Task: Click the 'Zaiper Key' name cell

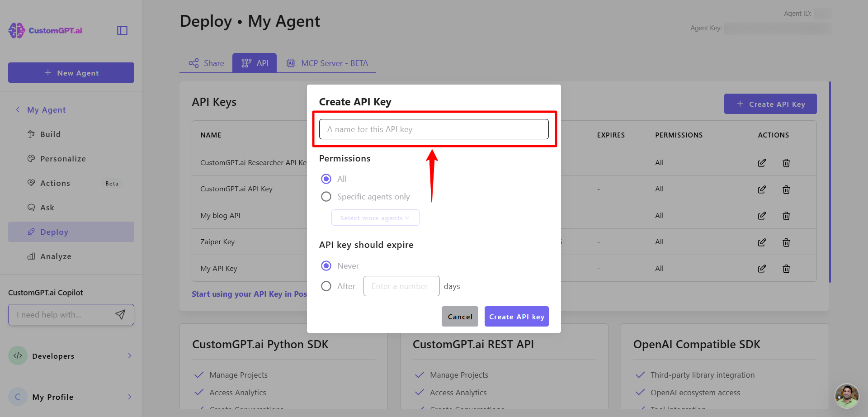Action: pos(217,242)
